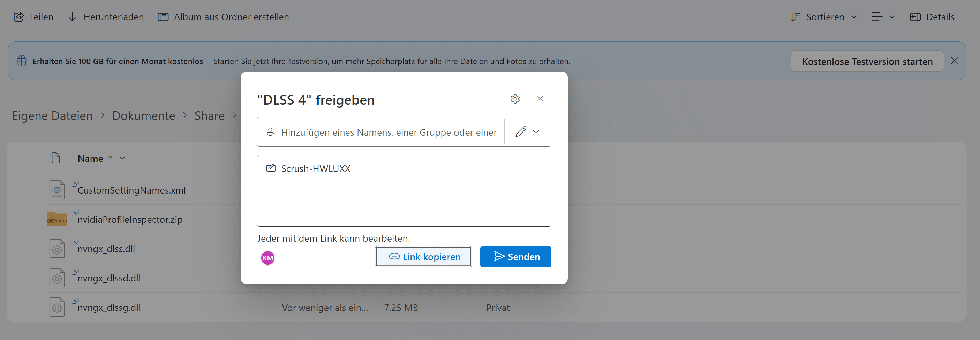Select nvngx_dlssd.dll file

[109, 278]
